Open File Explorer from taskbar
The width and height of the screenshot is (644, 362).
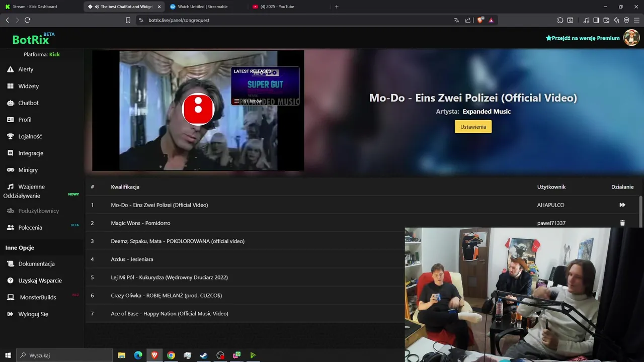click(122, 355)
